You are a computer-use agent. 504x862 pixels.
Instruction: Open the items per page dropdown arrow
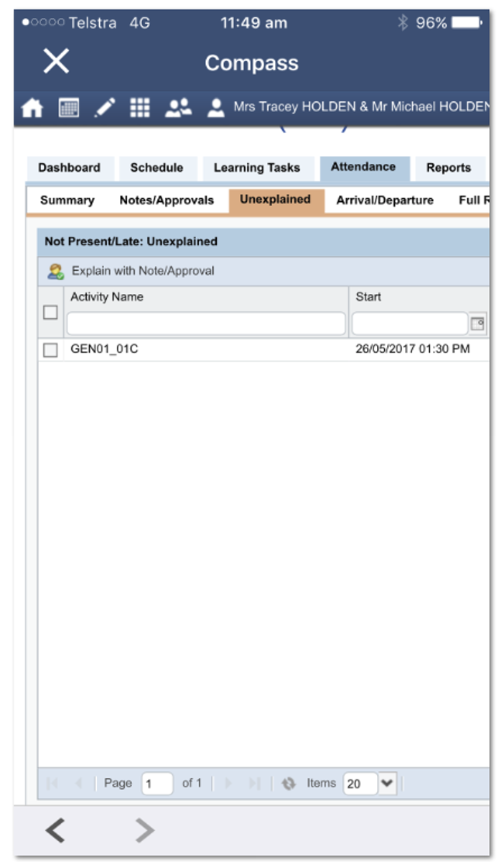pyautogui.click(x=387, y=784)
